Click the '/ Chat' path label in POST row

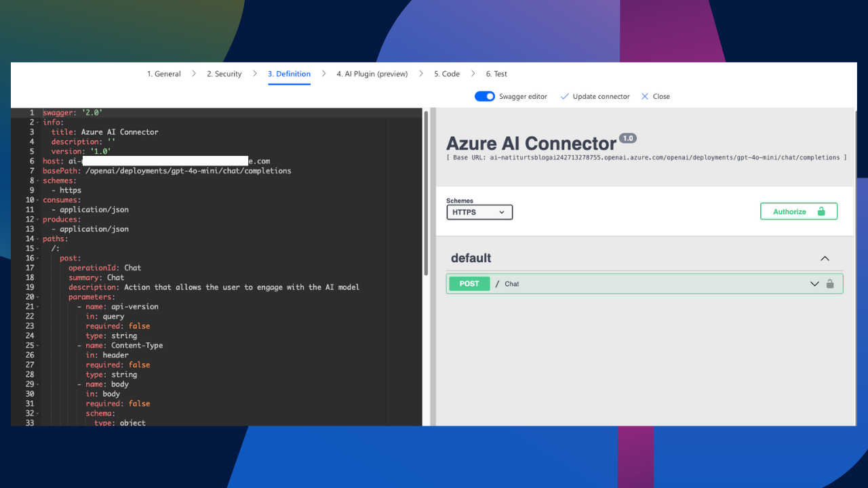507,284
